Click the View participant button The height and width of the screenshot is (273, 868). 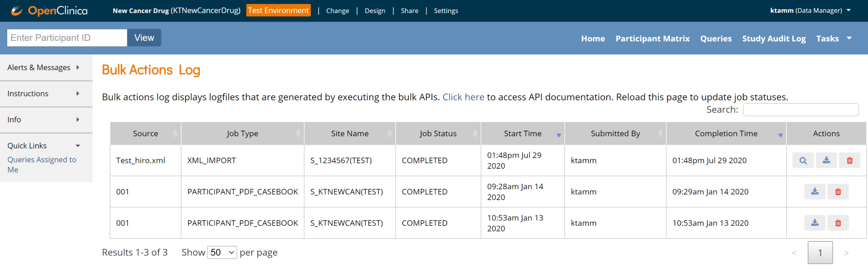[x=144, y=38]
